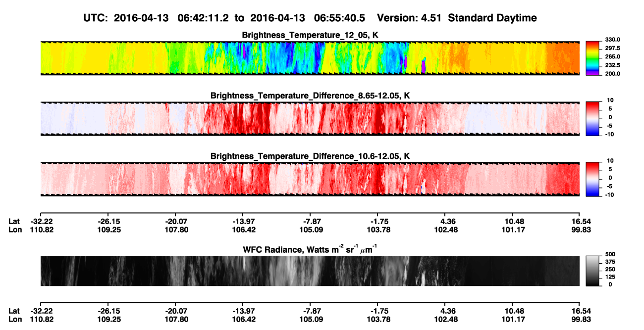Click upper axis latitude value 16.54
Viewport: 644px width, 330px height.
pyautogui.click(x=581, y=221)
